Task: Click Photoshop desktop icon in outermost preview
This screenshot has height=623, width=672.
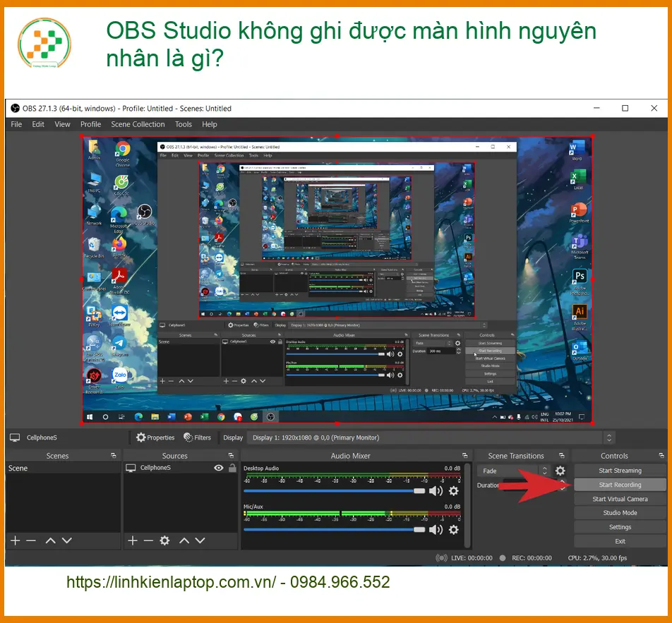Action: (x=580, y=282)
